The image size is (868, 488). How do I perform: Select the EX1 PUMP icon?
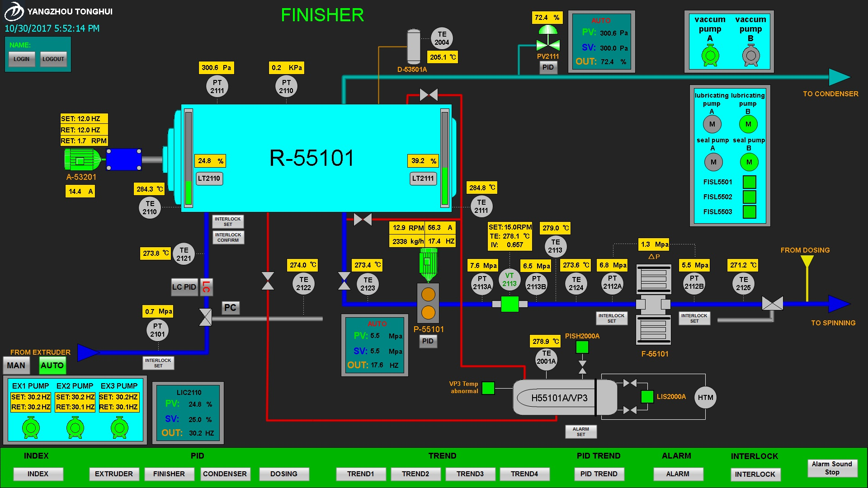pyautogui.click(x=31, y=427)
